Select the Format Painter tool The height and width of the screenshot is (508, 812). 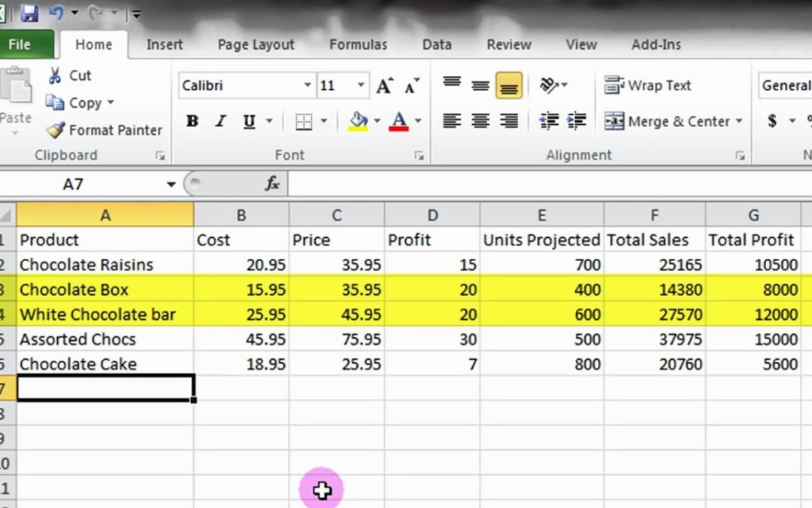coord(104,129)
